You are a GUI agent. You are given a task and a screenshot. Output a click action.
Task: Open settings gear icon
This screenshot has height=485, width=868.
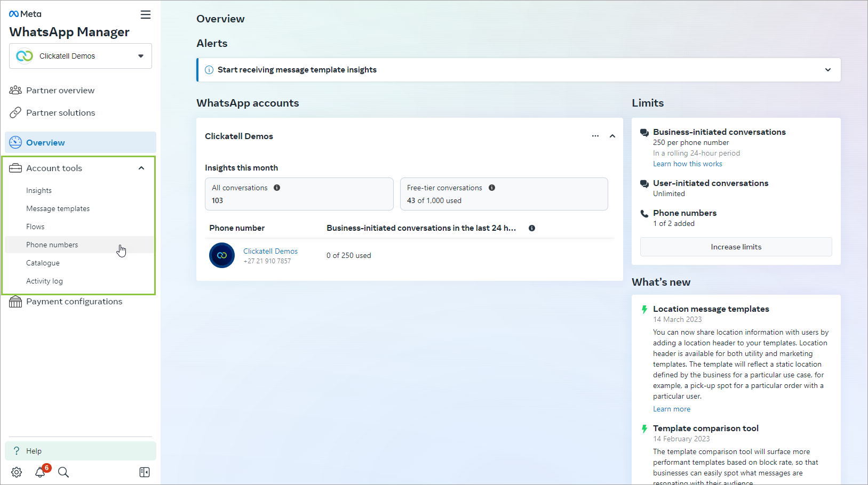17,472
